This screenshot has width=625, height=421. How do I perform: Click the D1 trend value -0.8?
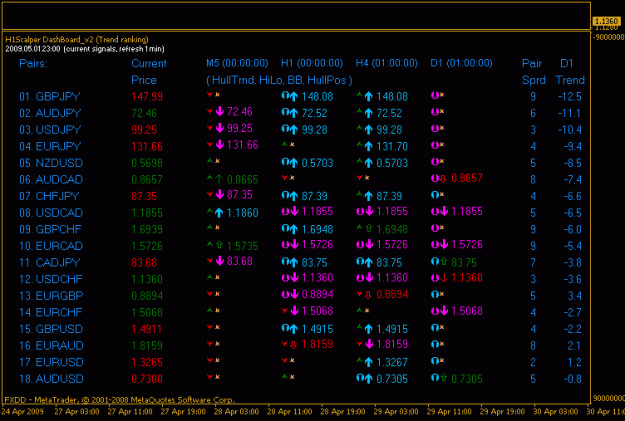coord(572,379)
